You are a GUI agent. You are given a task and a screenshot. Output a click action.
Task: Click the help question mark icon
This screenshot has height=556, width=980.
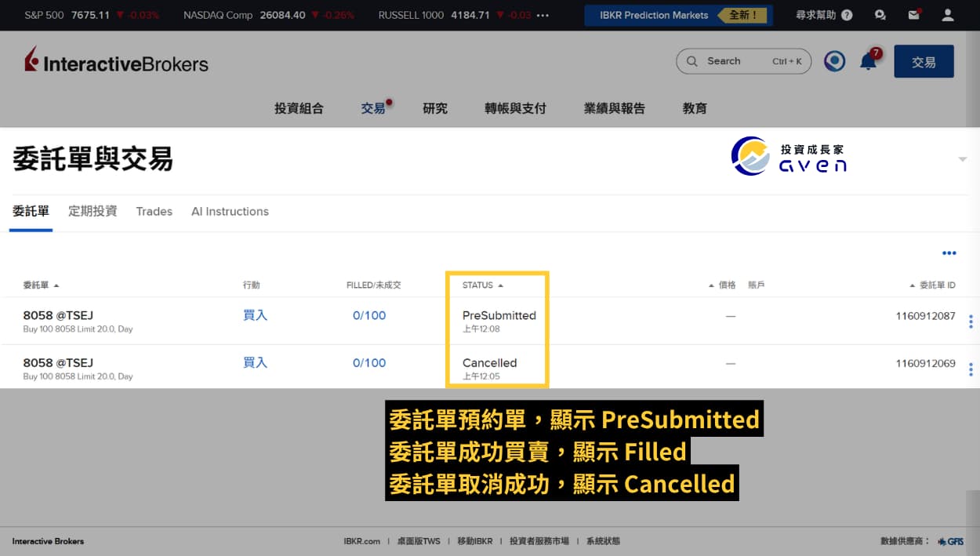pos(847,15)
